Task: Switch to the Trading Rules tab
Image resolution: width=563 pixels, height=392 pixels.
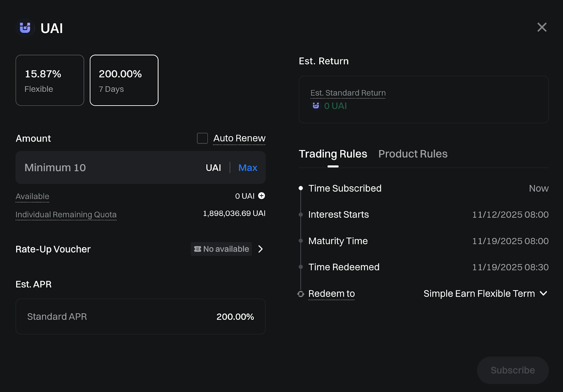Action: pyautogui.click(x=333, y=154)
